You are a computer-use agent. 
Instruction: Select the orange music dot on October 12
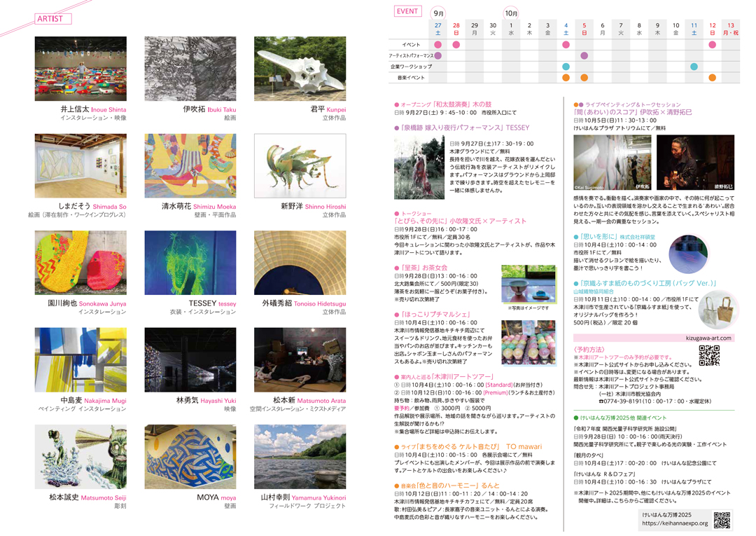pyautogui.click(x=712, y=78)
